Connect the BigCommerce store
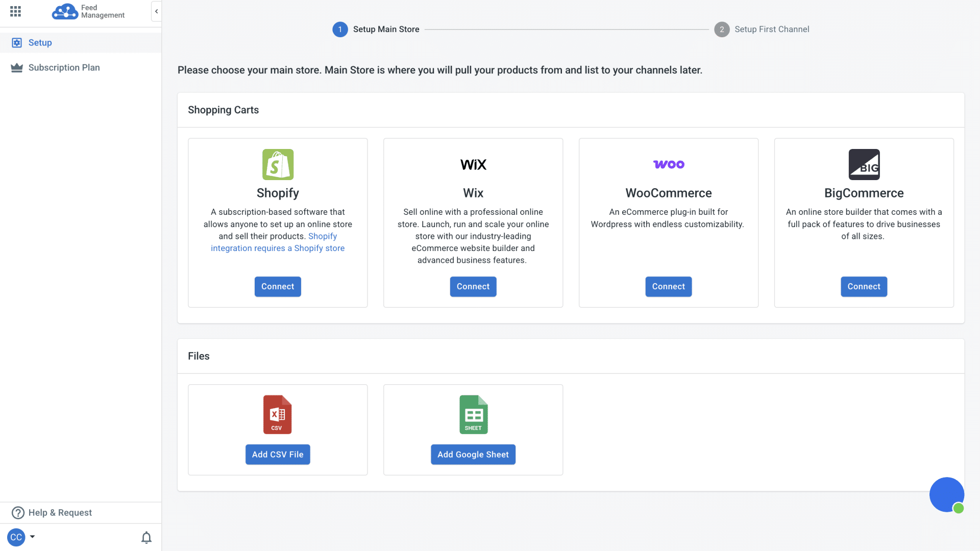Viewport: 980px width, 551px height. pos(864,287)
